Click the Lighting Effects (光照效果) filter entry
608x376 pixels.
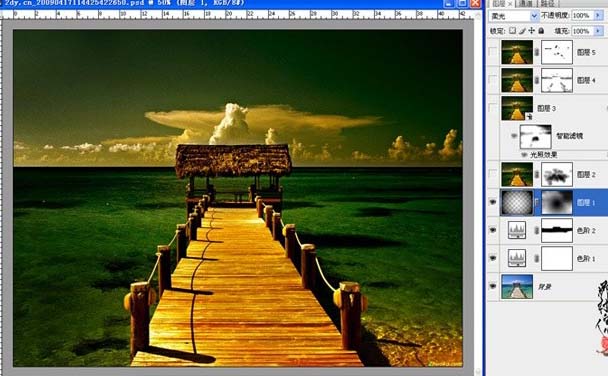pos(544,155)
